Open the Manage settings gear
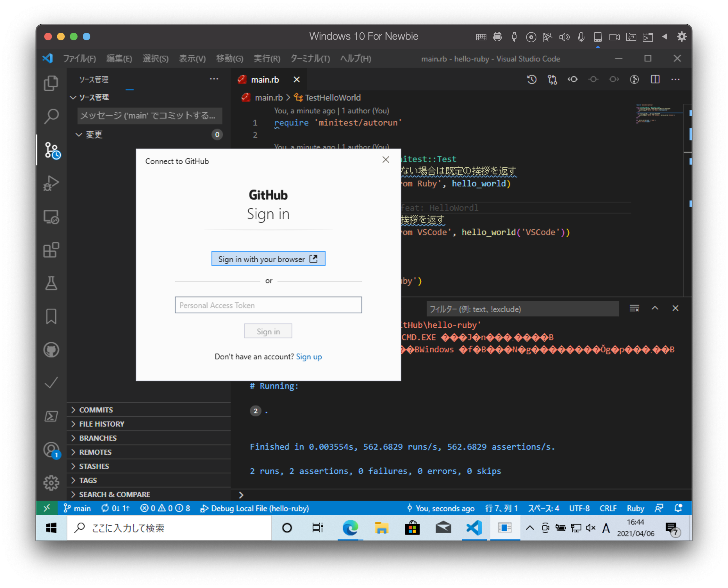The height and width of the screenshot is (588, 728). pos(51,483)
